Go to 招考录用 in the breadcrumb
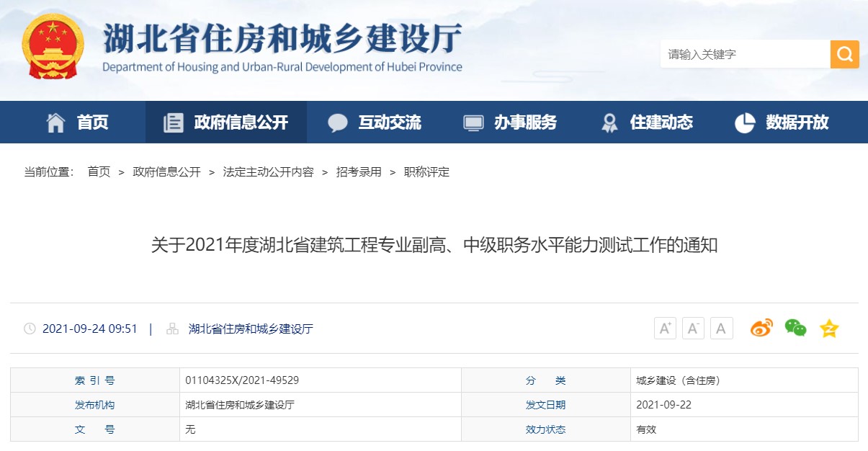This screenshot has height=451, width=868. [359, 172]
